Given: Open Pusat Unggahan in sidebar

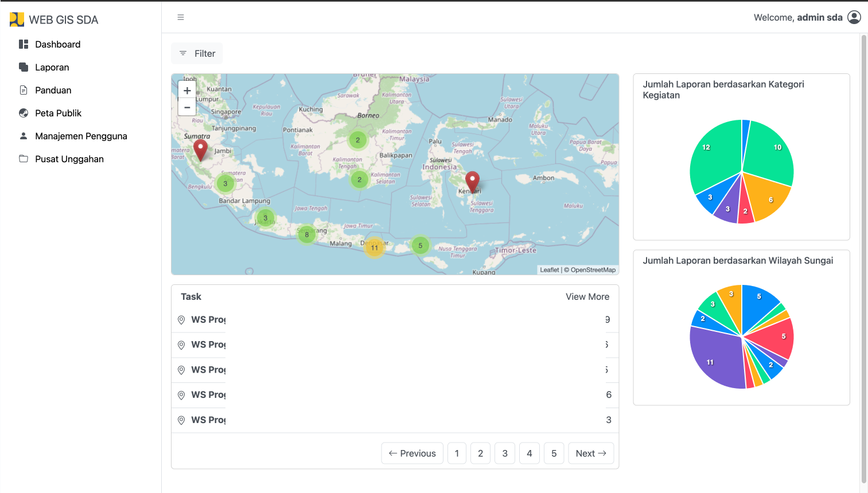Looking at the screenshot, I should point(69,159).
